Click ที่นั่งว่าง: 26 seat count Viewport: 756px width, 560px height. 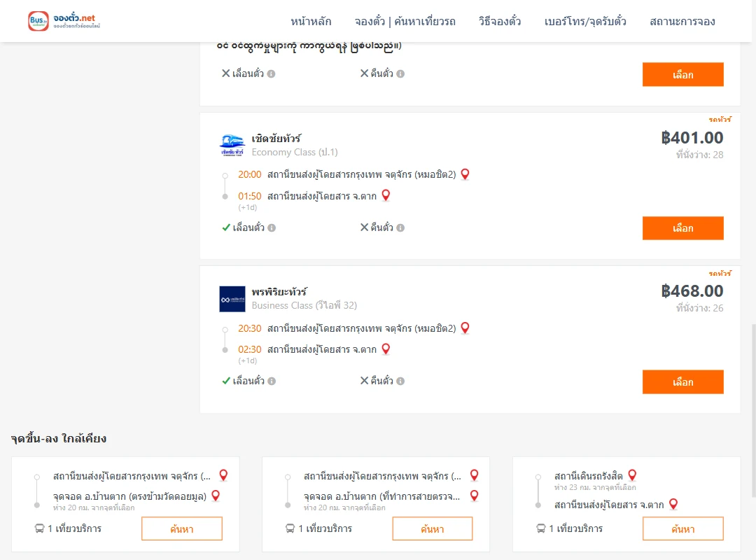699,308
